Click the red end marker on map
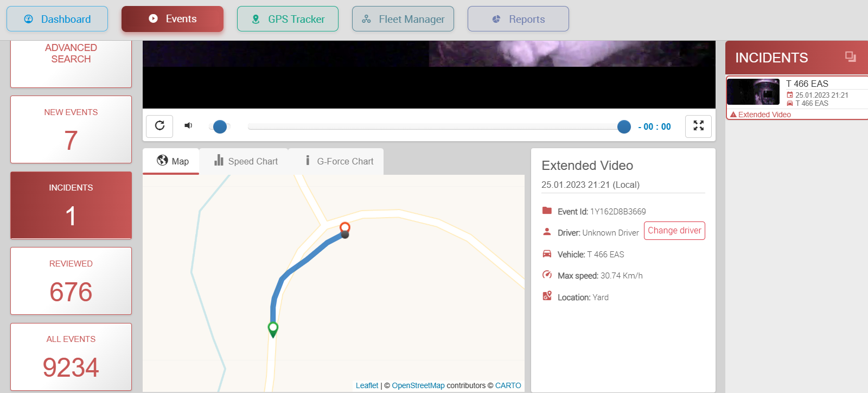This screenshot has width=868, height=393. (344, 227)
